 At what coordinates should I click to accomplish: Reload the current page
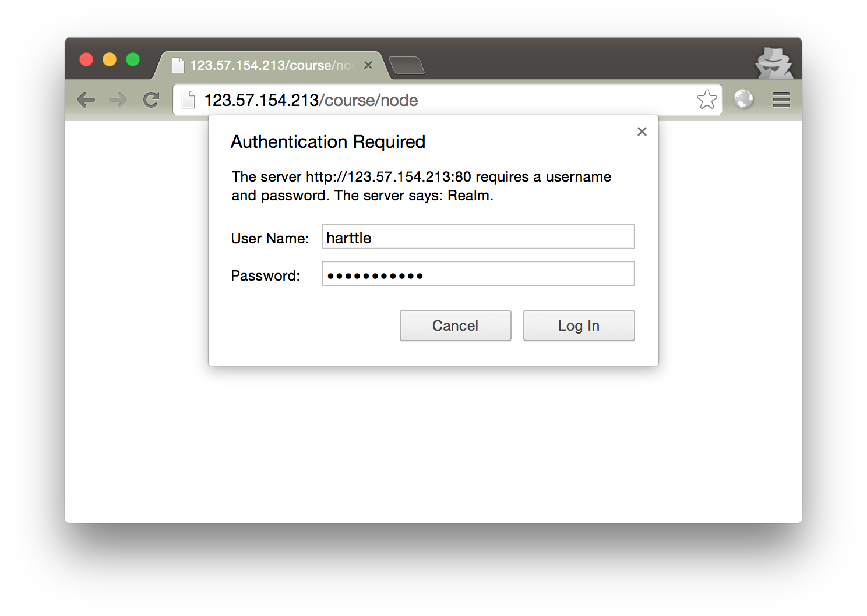pyautogui.click(x=151, y=100)
